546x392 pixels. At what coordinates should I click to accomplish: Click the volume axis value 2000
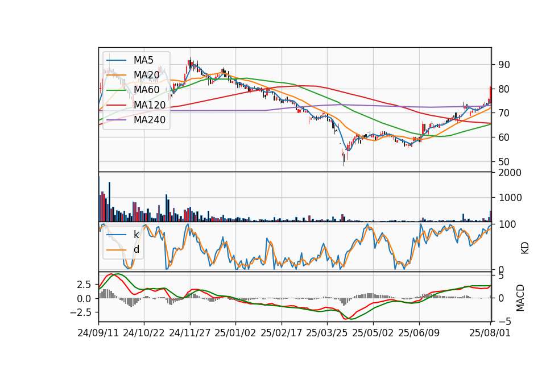(510, 173)
